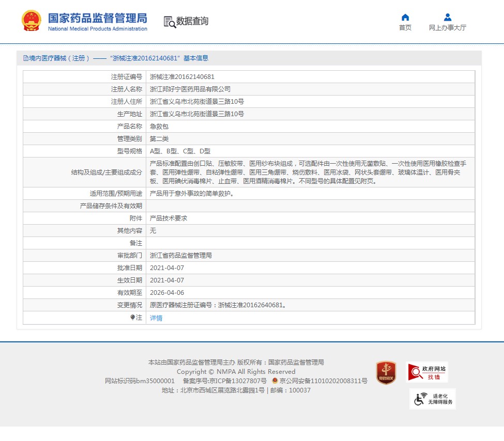Click the 附件 row label
This screenshot has width=504, height=441.
135,218
